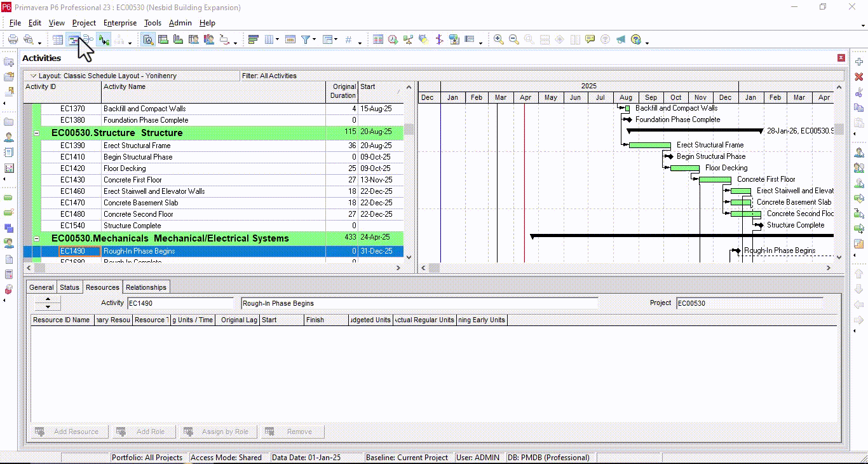
Task: Open the Layout options dropdown arrow
Action: point(34,76)
